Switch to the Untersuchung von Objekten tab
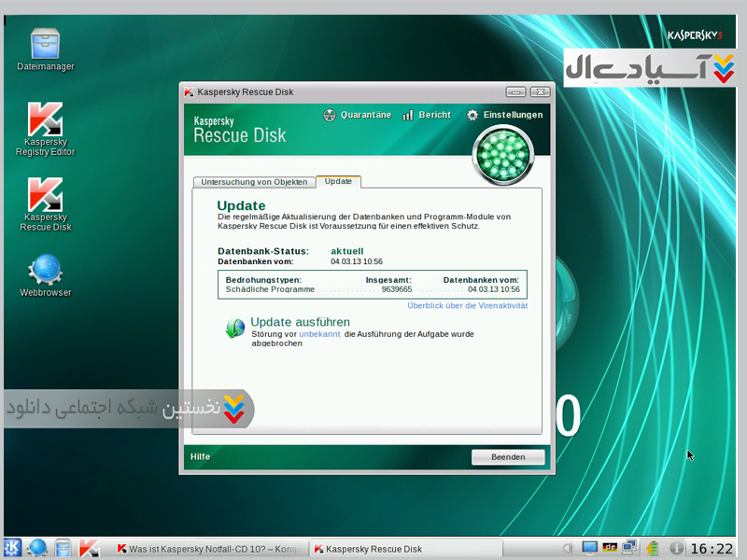The width and height of the screenshot is (747, 560). point(254,182)
